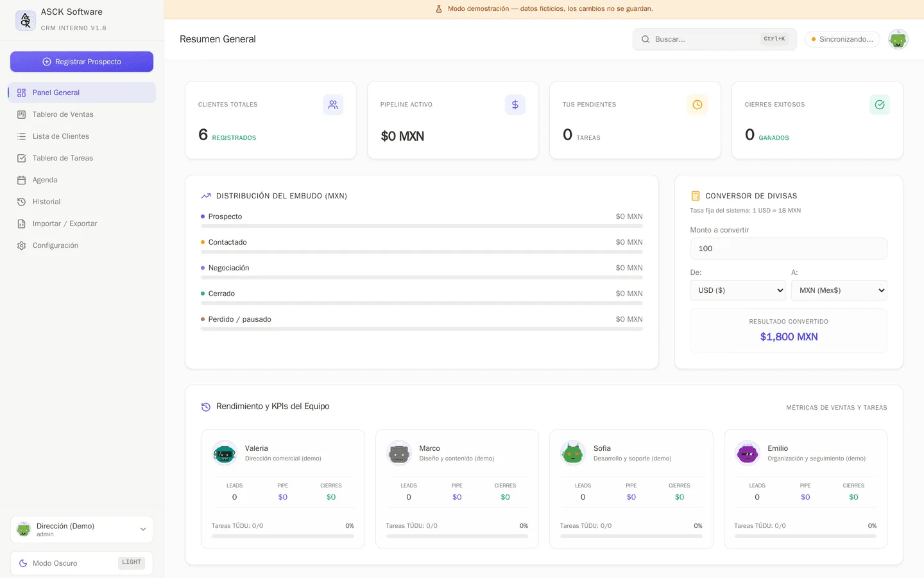This screenshot has height=578, width=924.
Task: Click the ASCK Software logo icon
Action: tap(26, 21)
